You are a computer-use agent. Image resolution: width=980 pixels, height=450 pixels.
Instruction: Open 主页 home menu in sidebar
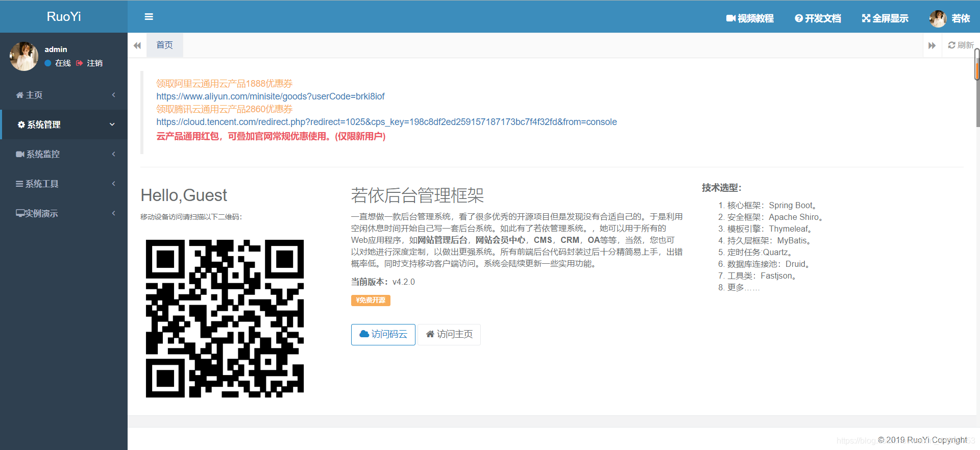pyautogui.click(x=64, y=95)
